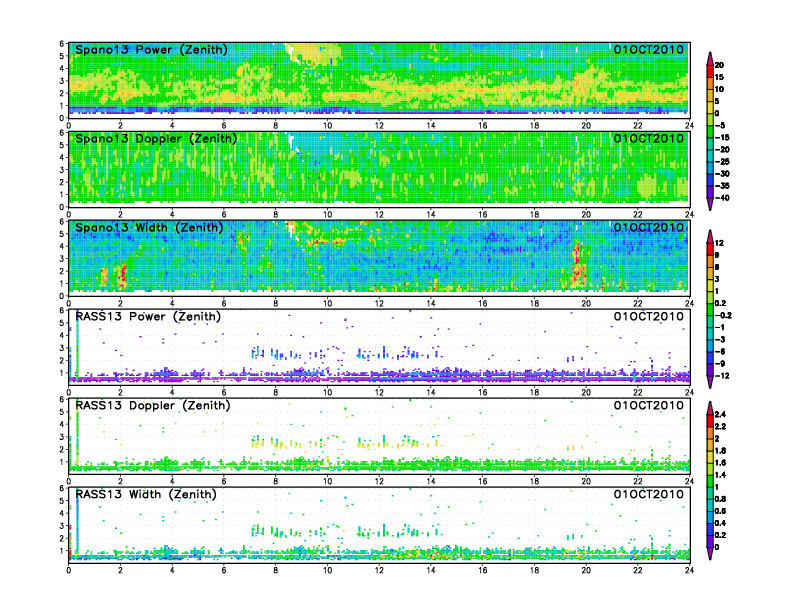Image resolution: width=792 pixels, height=612 pixels.
Task: Click the middle colorbar label '9'
Action: (717, 256)
